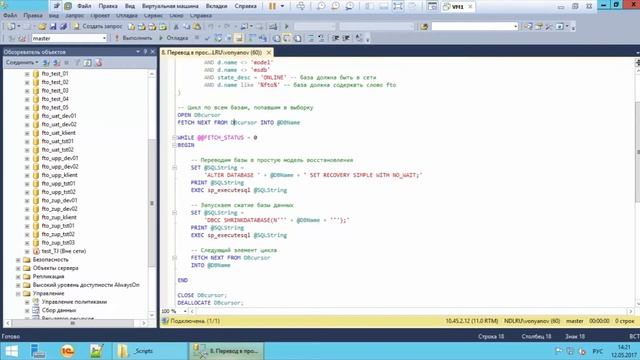640x360 pixels.
Task: Click the Save All icon in toolbar
Action: 63,27
